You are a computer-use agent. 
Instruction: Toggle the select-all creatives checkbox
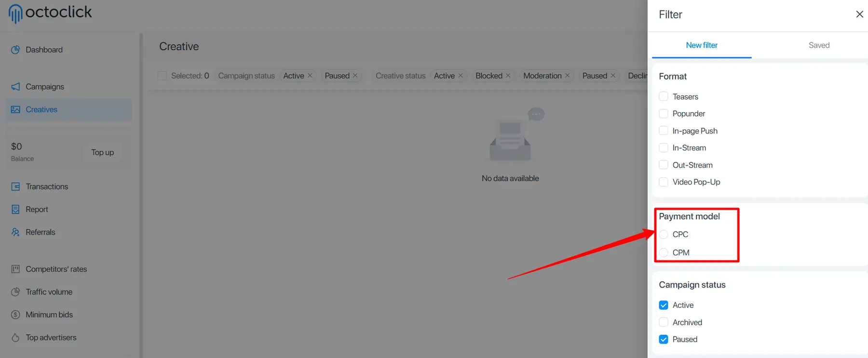point(162,76)
